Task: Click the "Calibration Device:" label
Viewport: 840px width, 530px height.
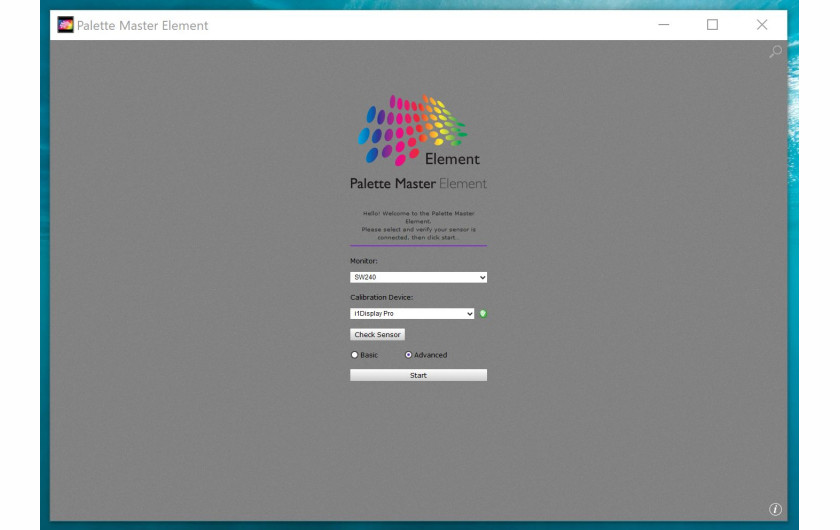Action: point(381,297)
